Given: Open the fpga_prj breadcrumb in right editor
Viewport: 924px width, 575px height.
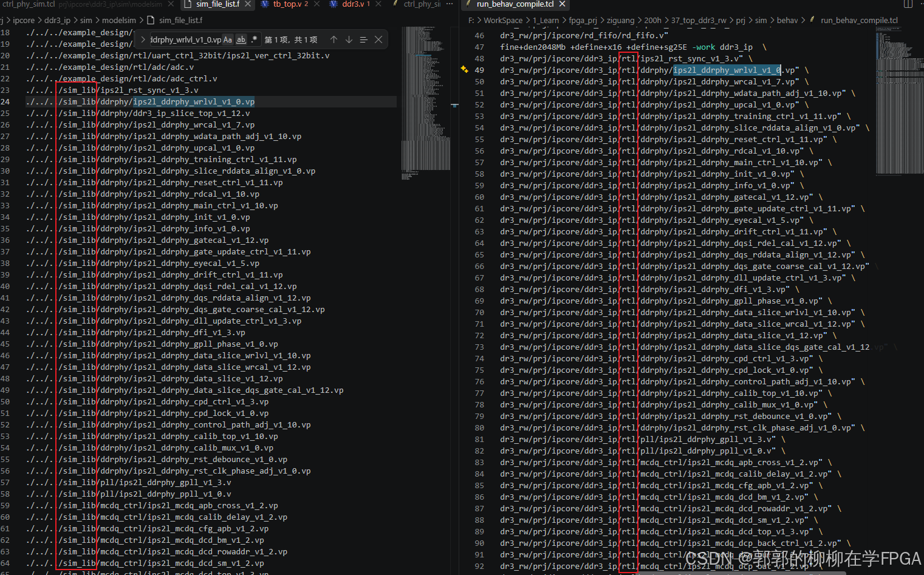Looking at the screenshot, I should (x=583, y=20).
